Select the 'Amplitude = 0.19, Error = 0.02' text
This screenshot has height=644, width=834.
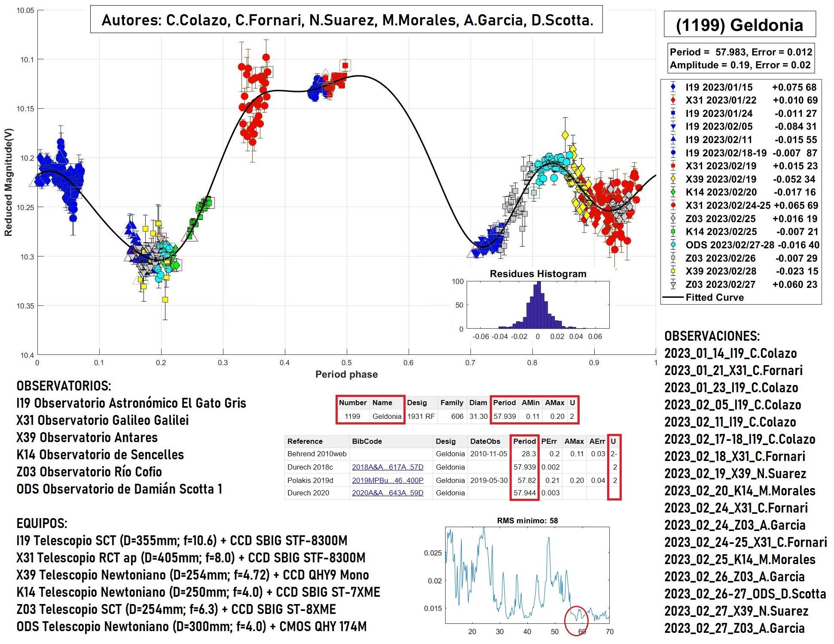click(x=740, y=65)
